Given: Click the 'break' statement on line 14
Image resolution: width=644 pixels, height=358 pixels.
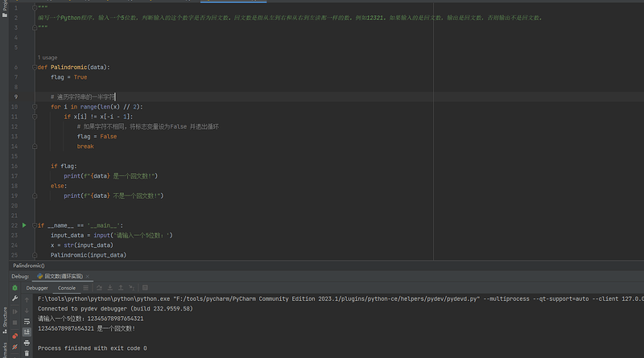Looking at the screenshot, I should click(x=85, y=146).
